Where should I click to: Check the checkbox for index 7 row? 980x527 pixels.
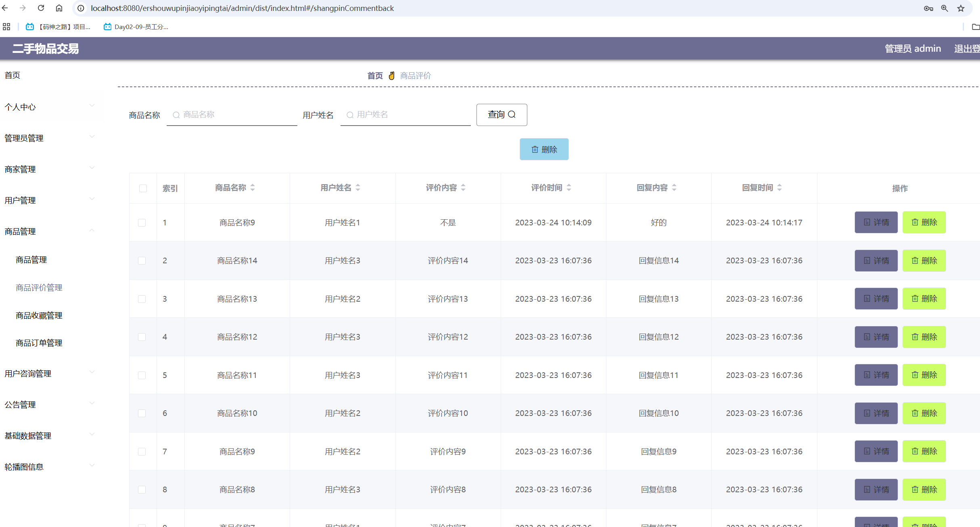coord(142,451)
